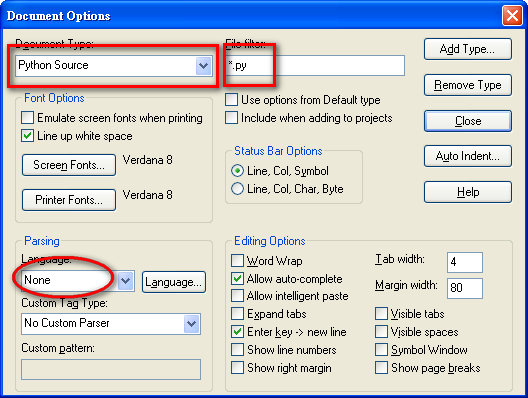
Task: Open the Document Type dropdown arrow
Action: point(203,66)
